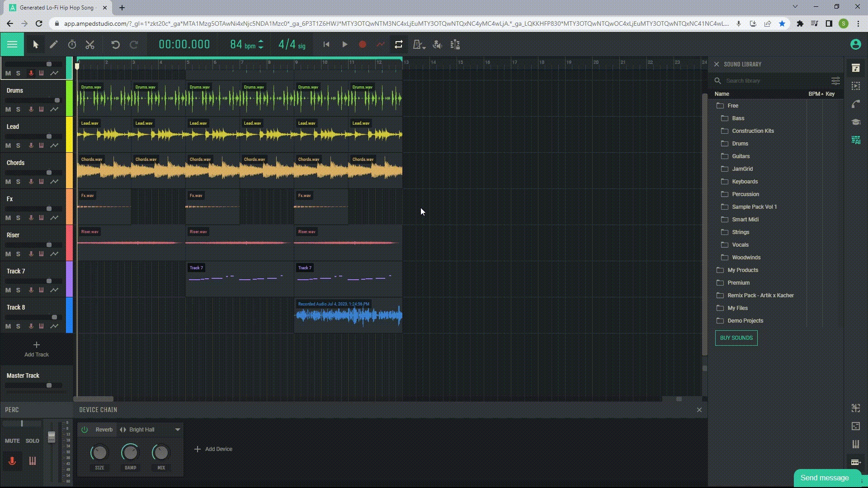The width and height of the screenshot is (868, 488).
Task: Click the Recorded Audio clip on Track 8
Action: coord(348,314)
